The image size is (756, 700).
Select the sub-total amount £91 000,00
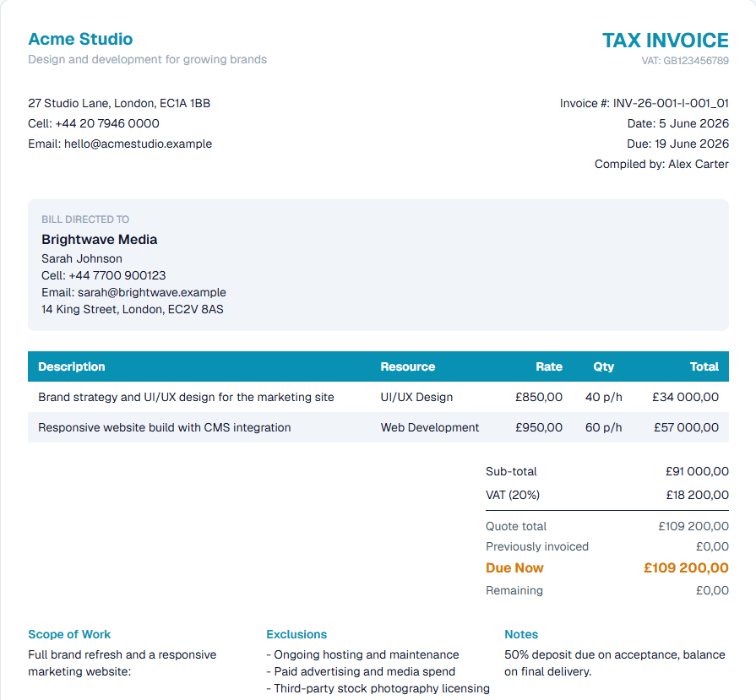point(697,471)
